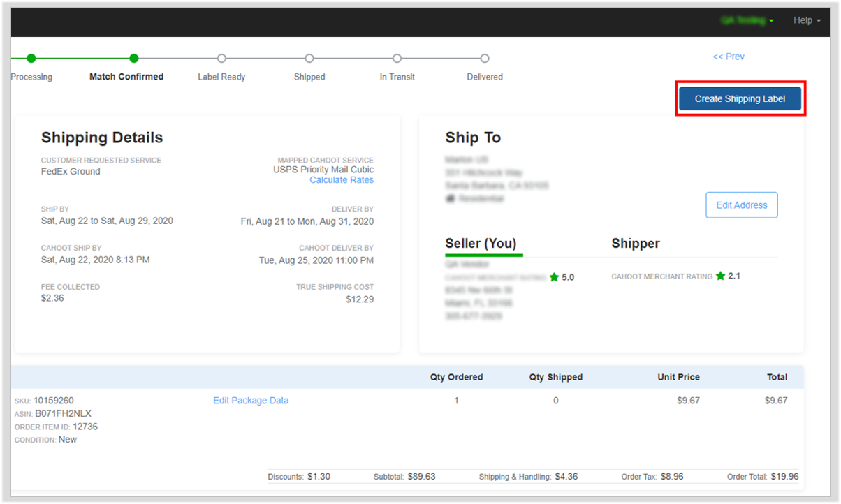This screenshot has height=504, width=841.
Task: Click the Discounts value $1.30
Action: [319, 477]
